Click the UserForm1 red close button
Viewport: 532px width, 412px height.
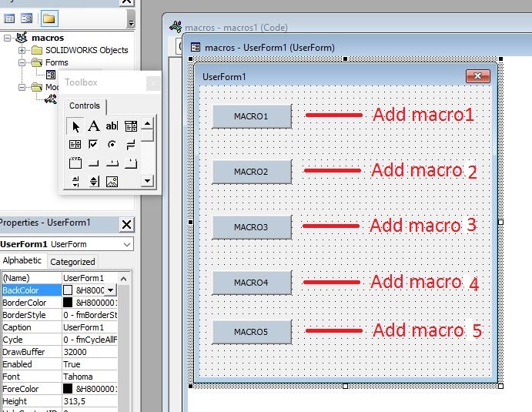tap(477, 76)
